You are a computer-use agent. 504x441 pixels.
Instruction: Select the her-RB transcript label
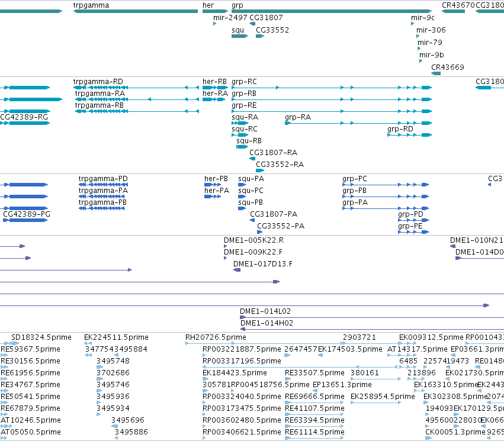pyautogui.click(x=214, y=82)
